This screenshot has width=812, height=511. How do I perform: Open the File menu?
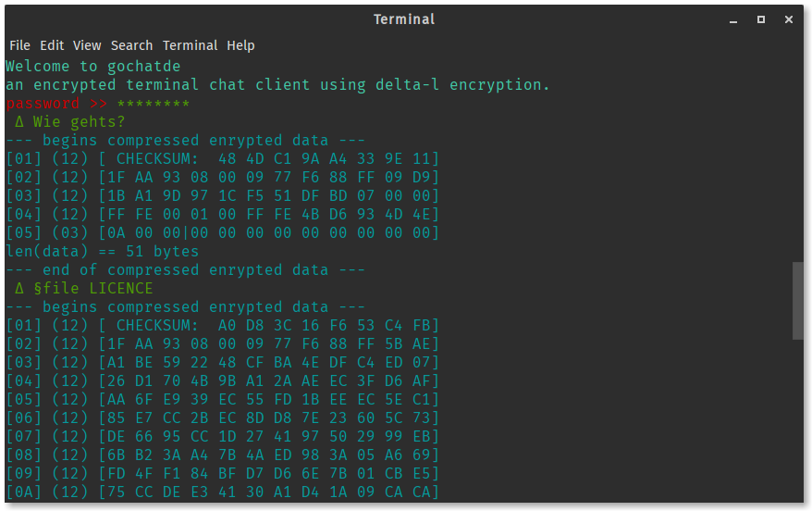19,45
